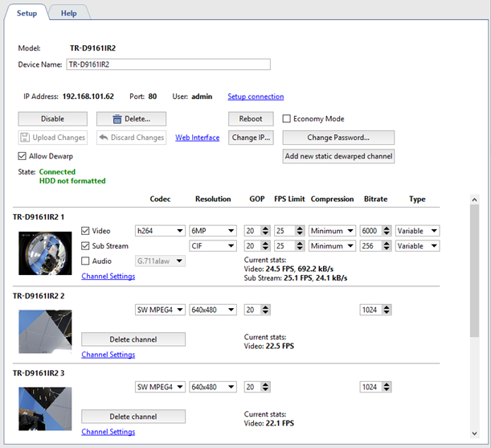Open the h264 codec dropdown
This screenshot has height=448, width=491.
[x=160, y=231]
